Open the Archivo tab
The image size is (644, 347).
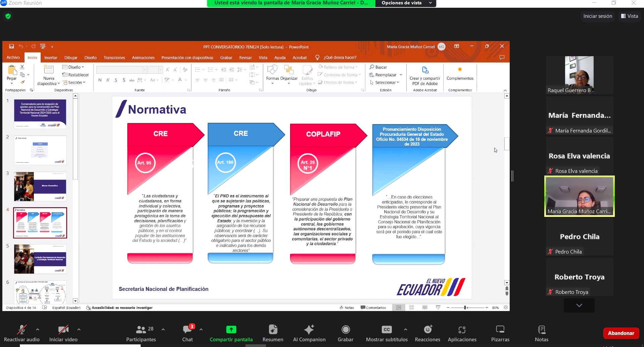[13, 57]
